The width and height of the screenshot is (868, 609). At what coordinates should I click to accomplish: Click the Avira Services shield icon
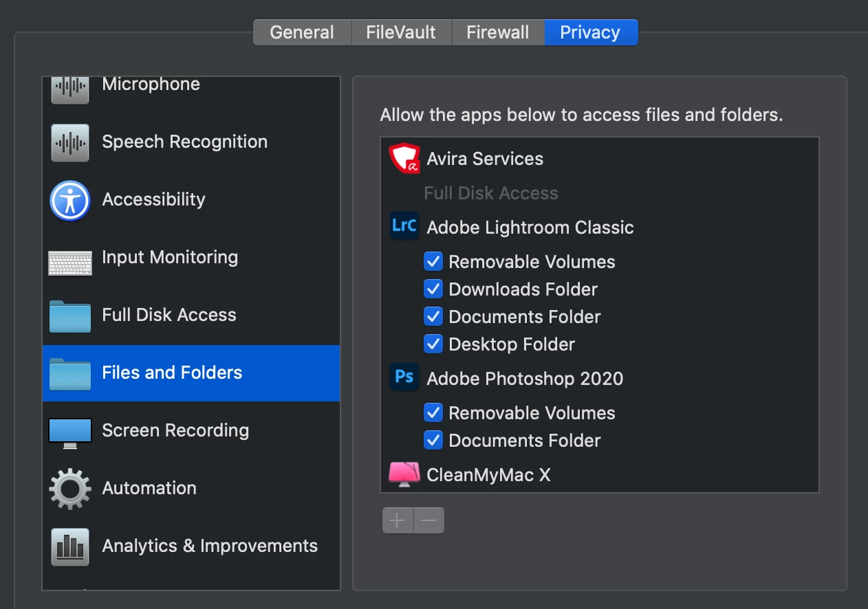pos(404,158)
